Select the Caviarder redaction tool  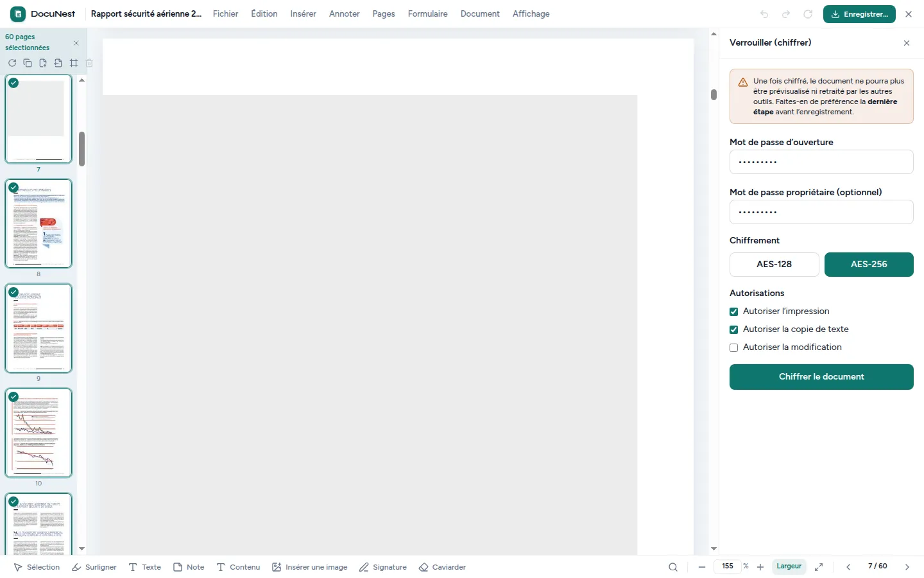click(442, 567)
